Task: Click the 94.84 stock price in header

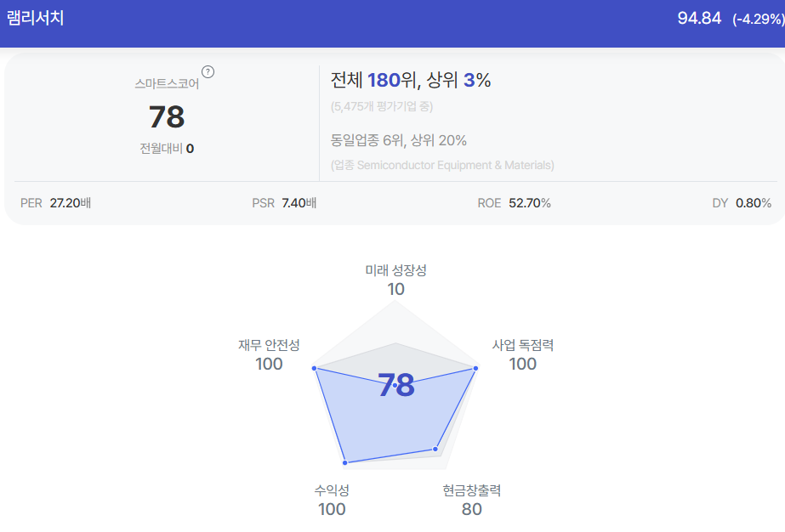Action: [x=699, y=18]
